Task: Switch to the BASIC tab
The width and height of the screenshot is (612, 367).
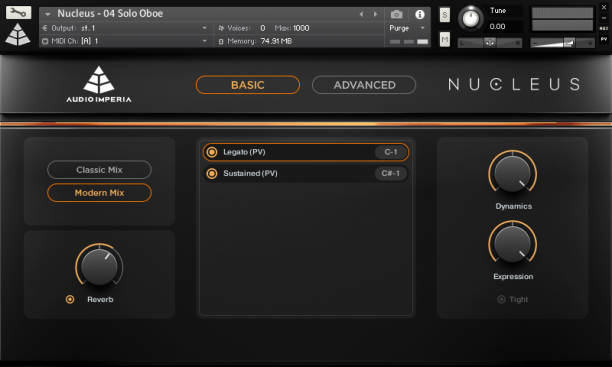Action: [248, 85]
